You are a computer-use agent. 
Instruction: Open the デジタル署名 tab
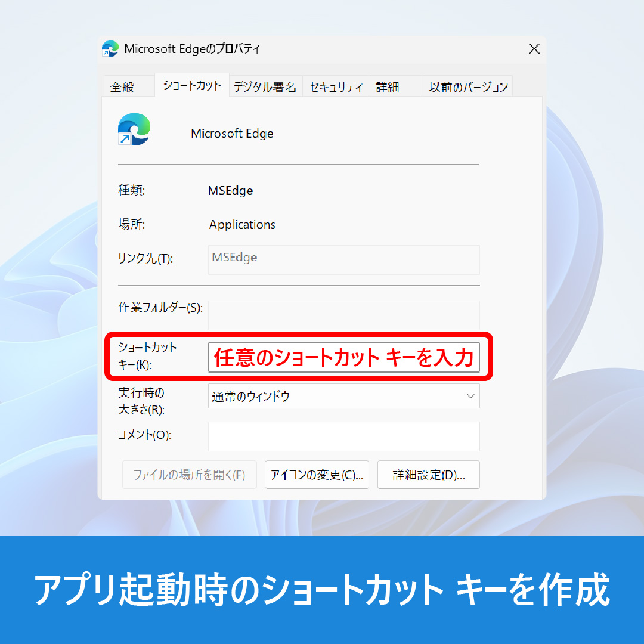(x=265, y=86)
